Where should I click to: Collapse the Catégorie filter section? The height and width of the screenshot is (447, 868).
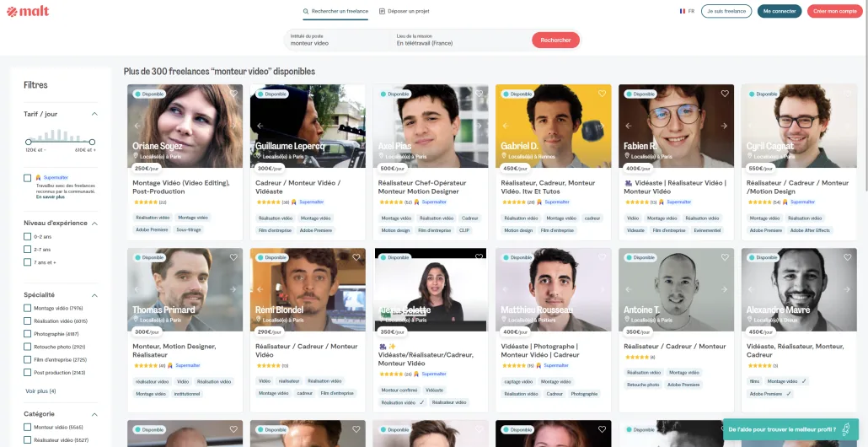[94, 414]
